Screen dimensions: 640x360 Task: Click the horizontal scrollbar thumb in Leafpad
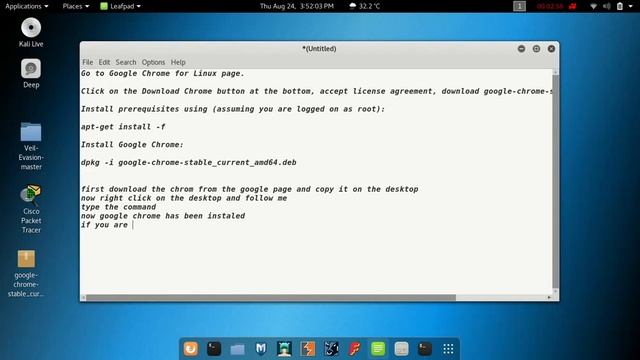pos(271,298)
